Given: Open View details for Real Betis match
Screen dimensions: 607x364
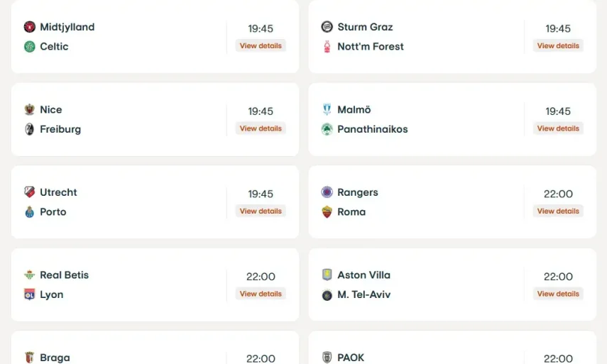Looking at the screenshot, I should pyautogui.click(x=261, y=294).
